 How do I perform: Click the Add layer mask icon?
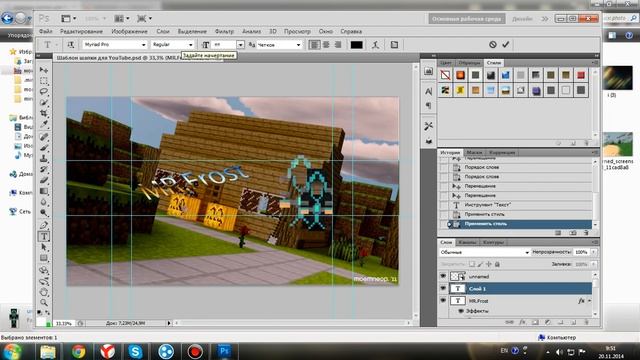click(535, 322)
